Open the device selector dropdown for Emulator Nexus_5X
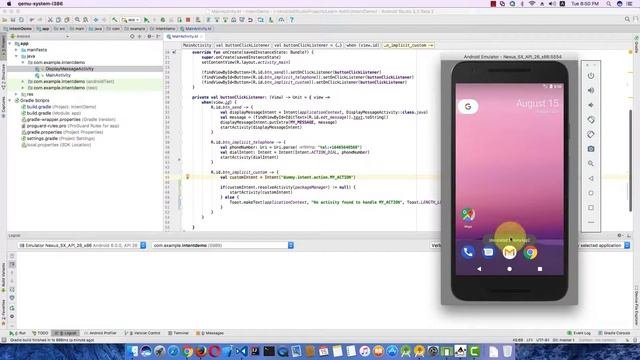This screenshot has height=360, width=640. [82, 245]
